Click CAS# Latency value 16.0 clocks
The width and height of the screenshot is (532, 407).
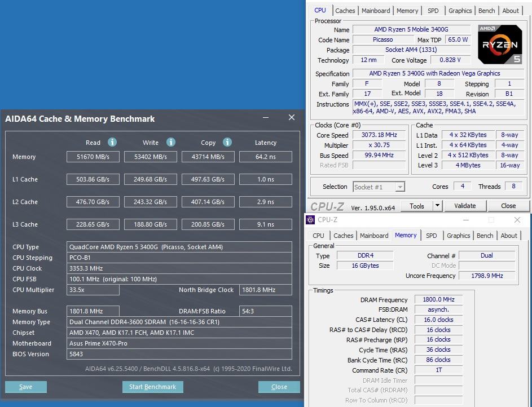coord(438,320)
